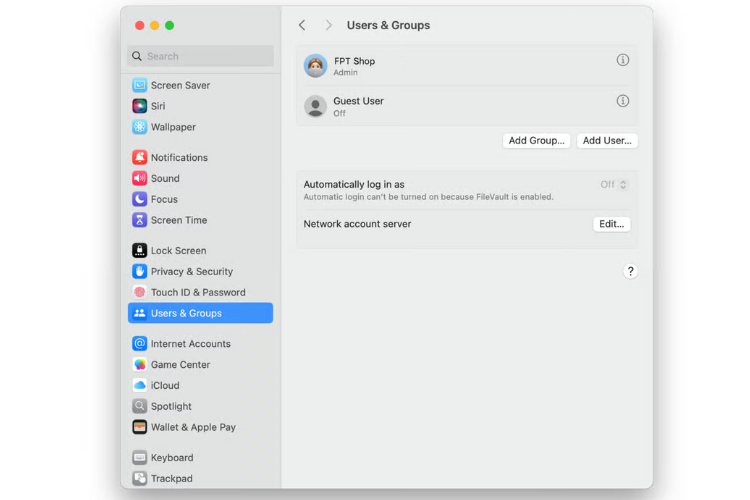This screenshot has width=750, height=500.
Task: Click the FPT Shop name text
Action: (354, 61)
